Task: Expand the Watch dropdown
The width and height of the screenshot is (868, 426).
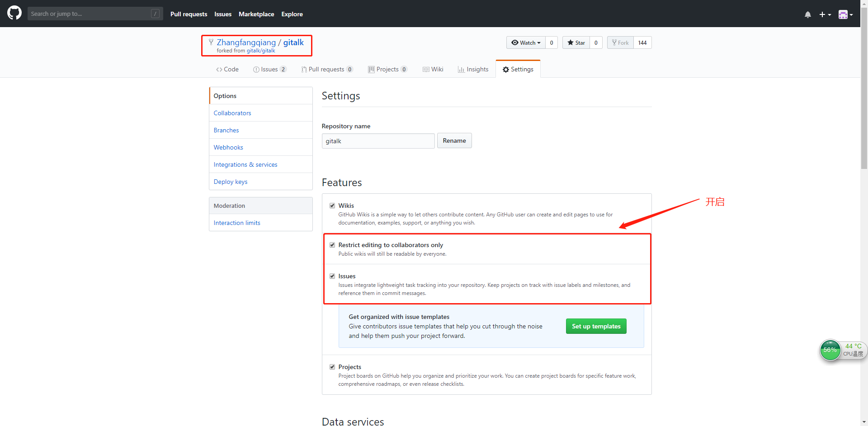Action: coord(526,42)
